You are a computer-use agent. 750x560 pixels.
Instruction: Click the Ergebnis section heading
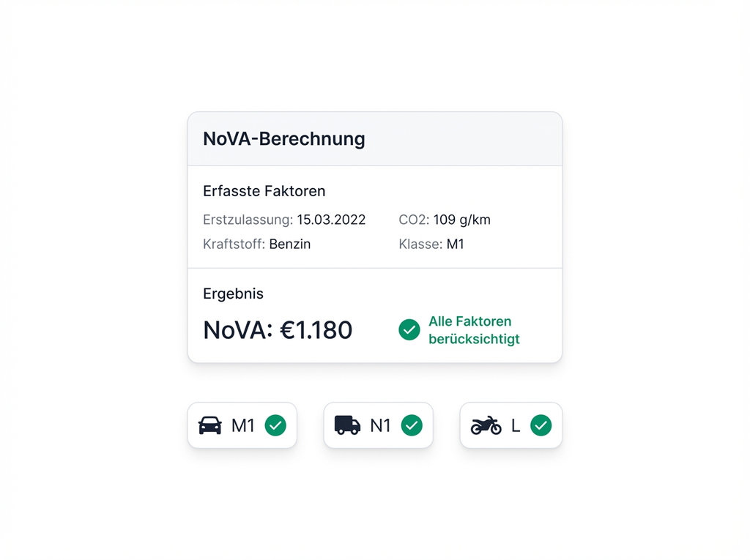pyautogui.click(x=233, y=294)
